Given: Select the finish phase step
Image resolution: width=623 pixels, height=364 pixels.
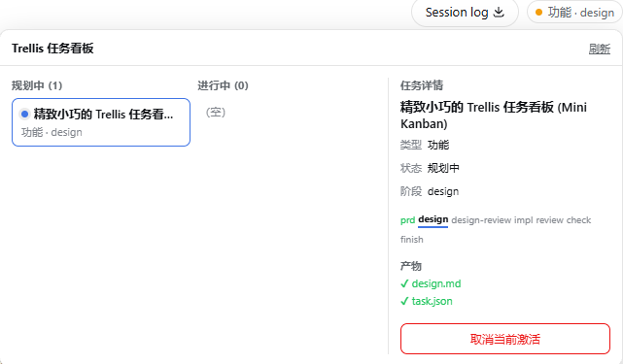Looking at the screenshot, I should 412,240.
